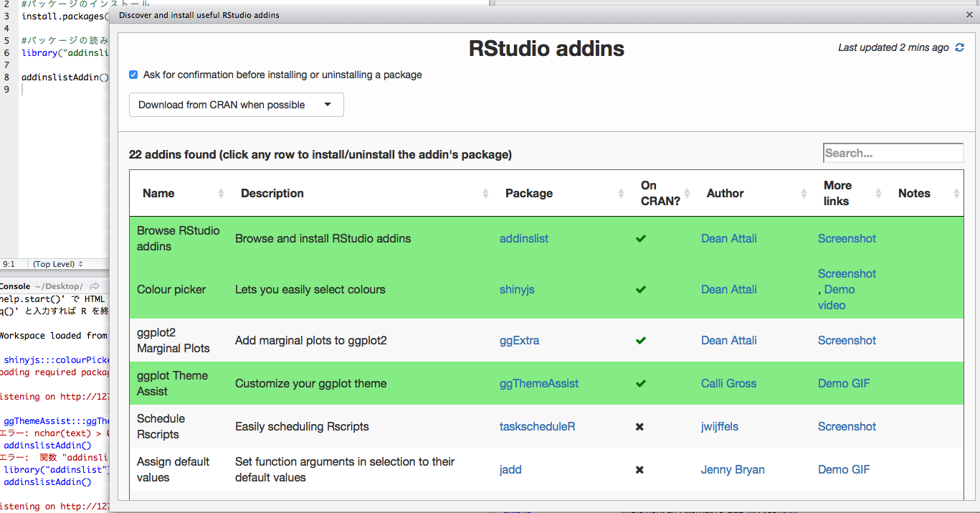Open the (Top Level) scope dropdown in editor
The height and width of the screenshot is (513, 980).
point(58,264)
